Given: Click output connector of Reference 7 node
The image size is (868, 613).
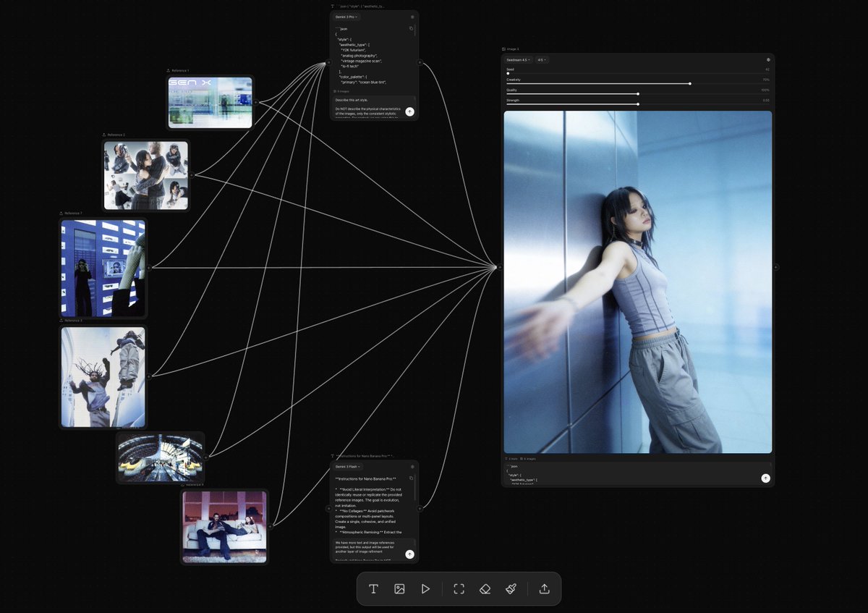Looking at the screenshot, I should 149,268.
